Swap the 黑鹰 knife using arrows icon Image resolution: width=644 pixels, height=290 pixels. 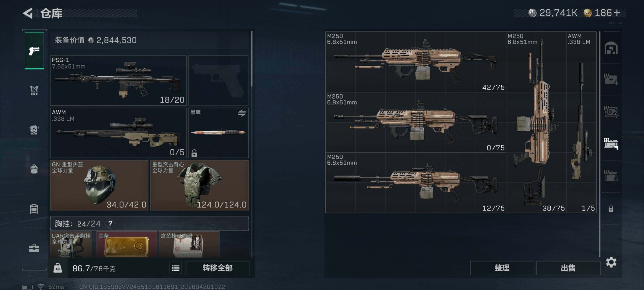[242, 113]
